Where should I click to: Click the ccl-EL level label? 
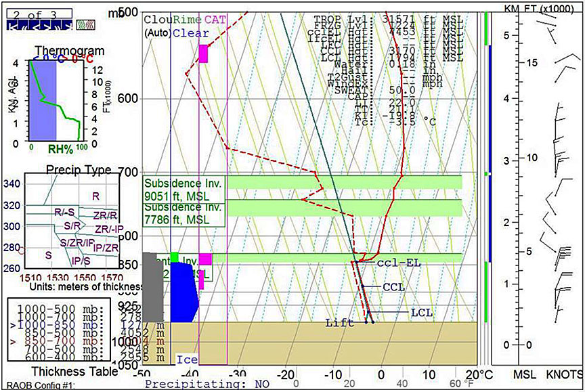pyautogui.click(x=393, y=262)
